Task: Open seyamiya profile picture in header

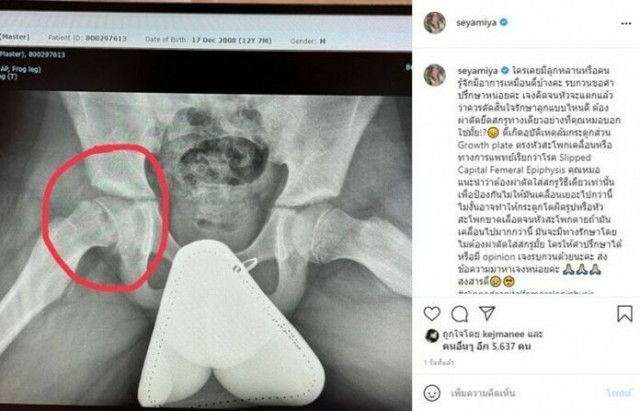Action: (435, 22)
